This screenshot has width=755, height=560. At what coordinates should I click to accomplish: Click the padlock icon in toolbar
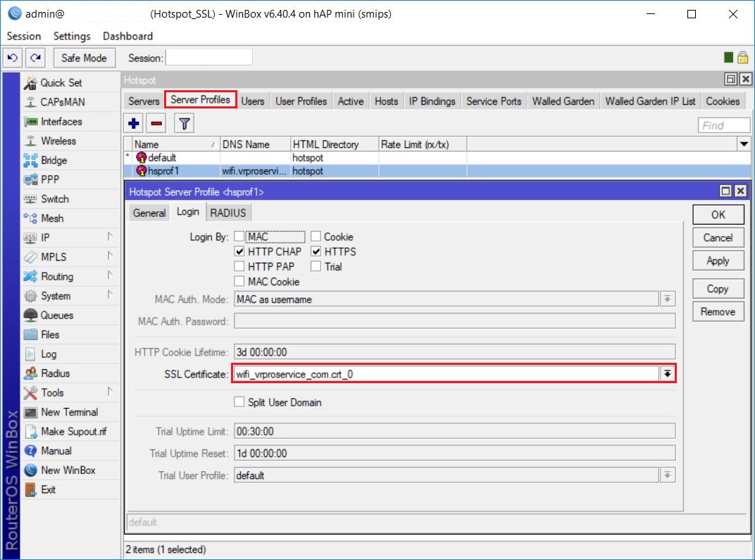pyautogui.click(x=742, y=57)
